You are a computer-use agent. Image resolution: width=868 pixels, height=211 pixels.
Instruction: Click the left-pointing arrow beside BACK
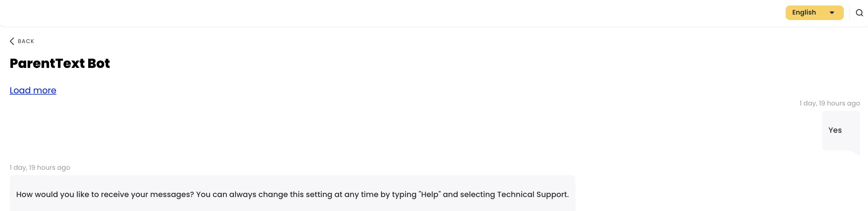(12, 41)
